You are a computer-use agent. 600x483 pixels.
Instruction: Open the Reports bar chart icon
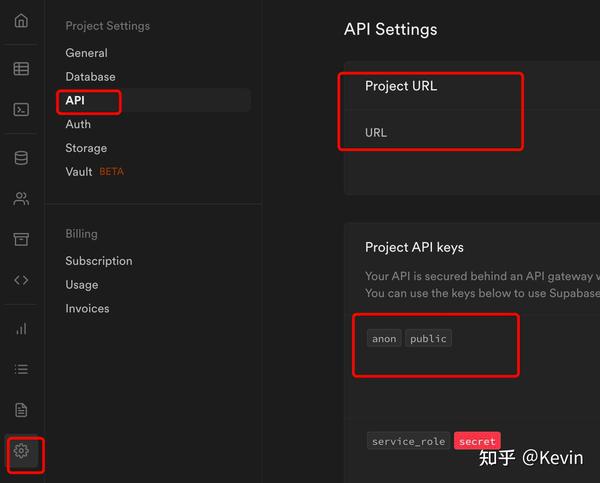click(x=21, y=328)
